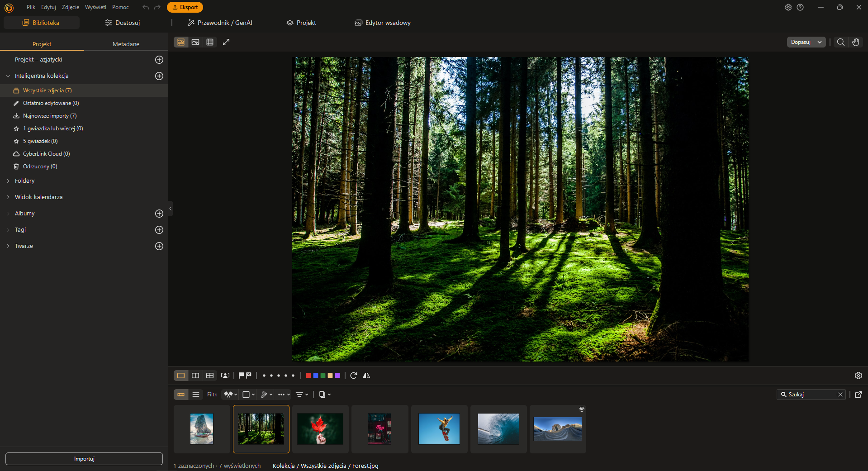Click the Eksport button
This screenshot has width=868, height=471.
click(185, 7)
